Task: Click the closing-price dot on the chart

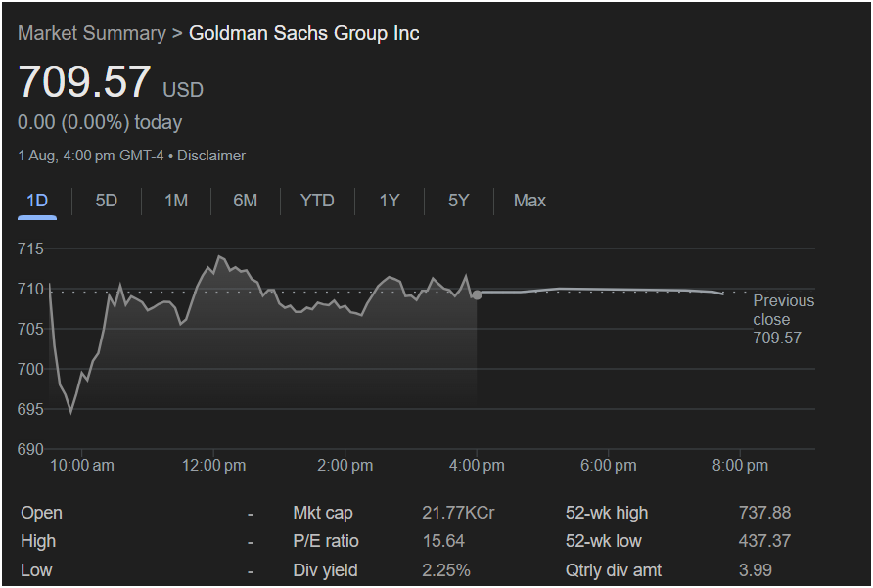Action: pyautogui.click(x=478, y=294)
